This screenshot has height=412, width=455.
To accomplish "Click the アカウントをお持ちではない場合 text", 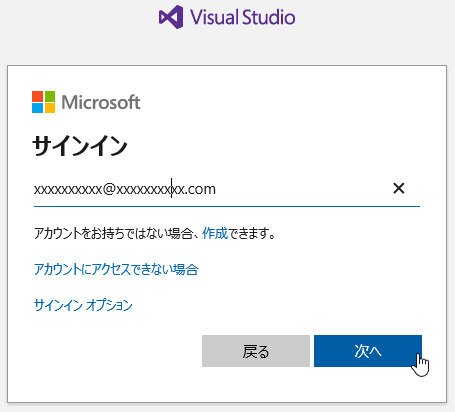I will tap(114, 233).
